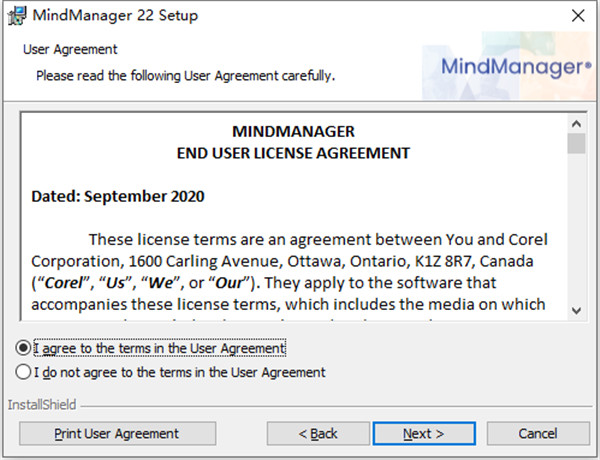Viewport: 600px width, 460px height.
Task: Click inside the license paragraph mentioning Corel Corporation
Action: coord(289,272)
